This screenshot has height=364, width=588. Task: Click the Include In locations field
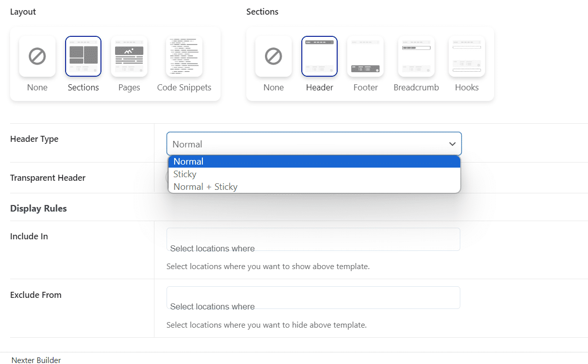tap(313, 239)
